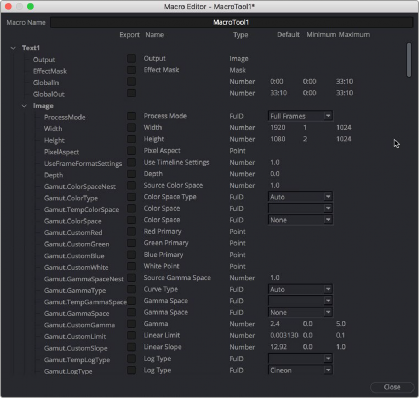Open Gamut.ColorSpace None dropdown
Screen dimensions: 419x398
pos(300,220)
